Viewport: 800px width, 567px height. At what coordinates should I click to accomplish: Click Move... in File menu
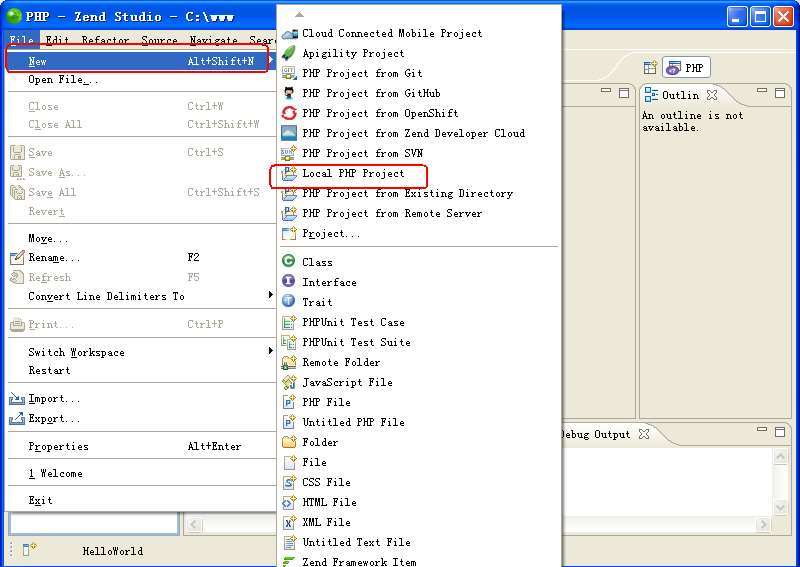(x=142, y=238)
